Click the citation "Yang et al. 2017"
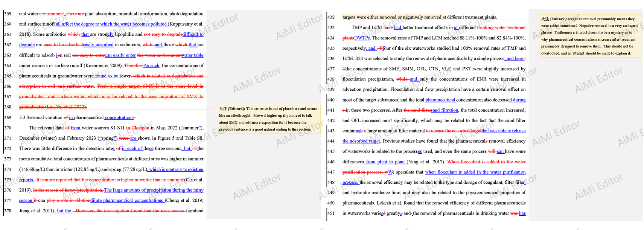The height and width of the screenshot is (230, 644). click(x=426, y=162)
